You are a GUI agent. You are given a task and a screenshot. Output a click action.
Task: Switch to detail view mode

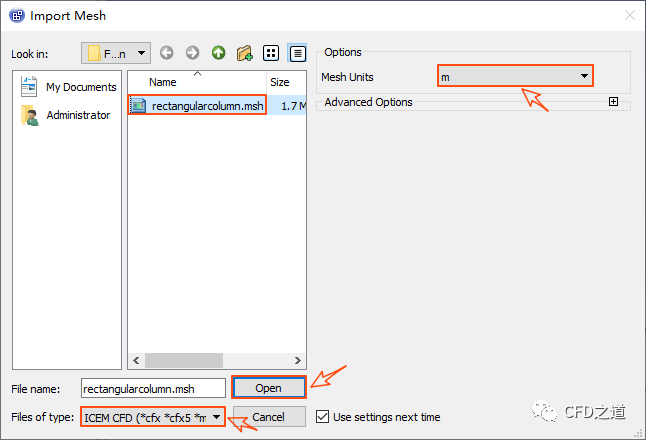297,53
